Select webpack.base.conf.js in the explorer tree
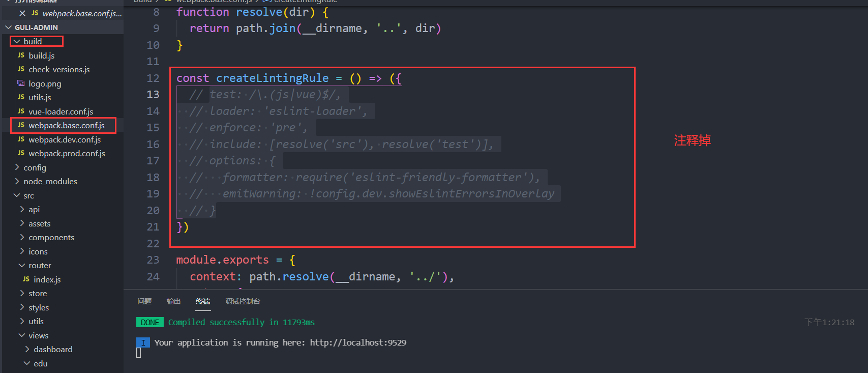This screenshot has width=868, height=373. click(67, 125)
